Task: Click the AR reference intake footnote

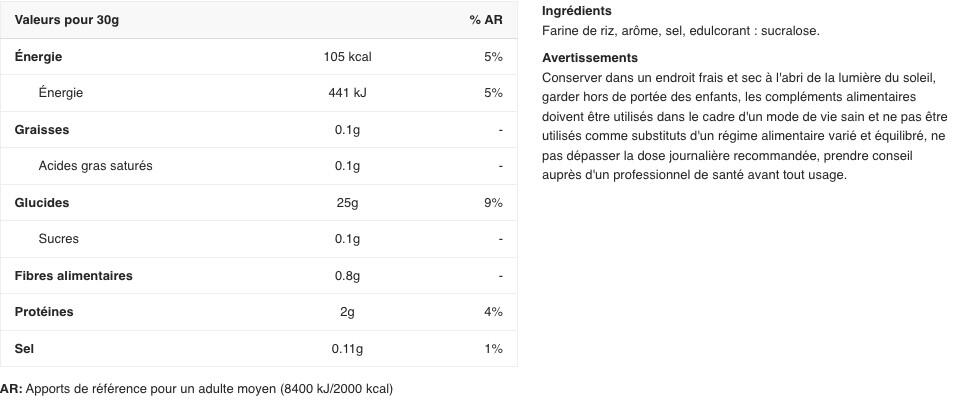Action: click(x=197, y=389)
